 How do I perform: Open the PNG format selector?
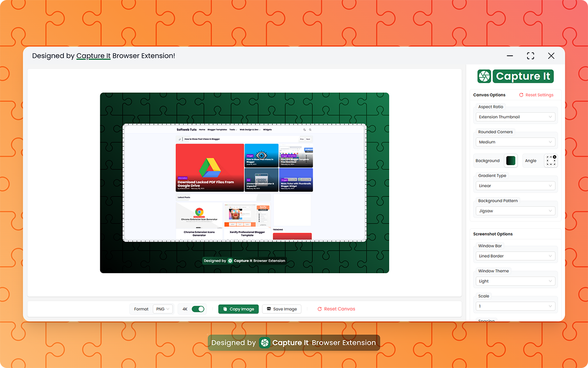163,309
